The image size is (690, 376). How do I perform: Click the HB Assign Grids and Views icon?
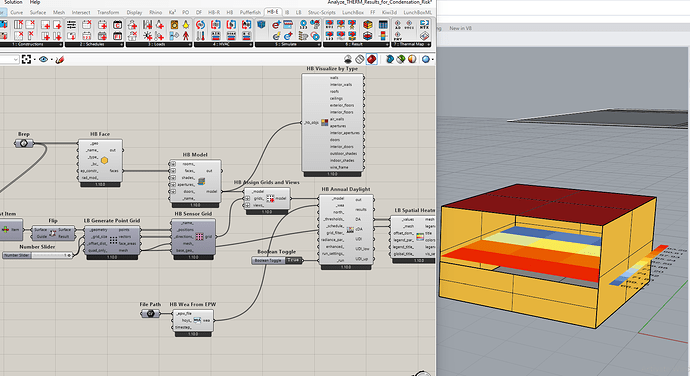pyautogui.click(x=270, y=199)
